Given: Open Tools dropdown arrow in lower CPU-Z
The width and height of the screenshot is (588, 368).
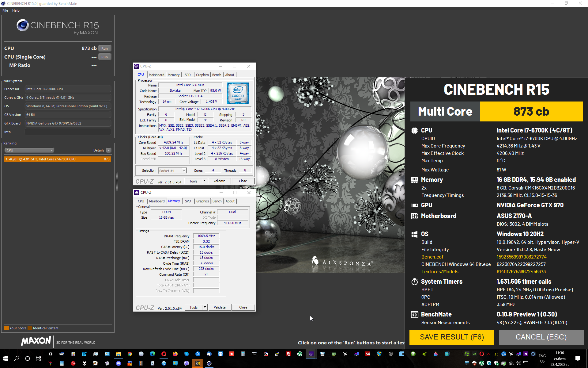Looking at the screenshot, I should 205,308.
